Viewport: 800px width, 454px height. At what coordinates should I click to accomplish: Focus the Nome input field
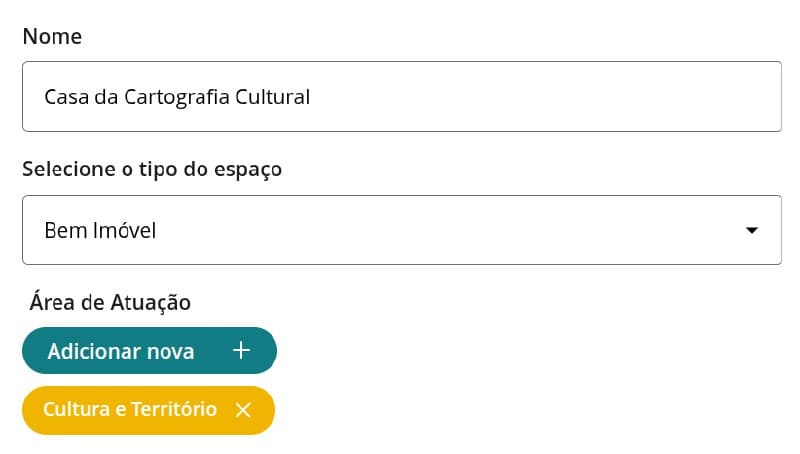(x=401, y=97)
